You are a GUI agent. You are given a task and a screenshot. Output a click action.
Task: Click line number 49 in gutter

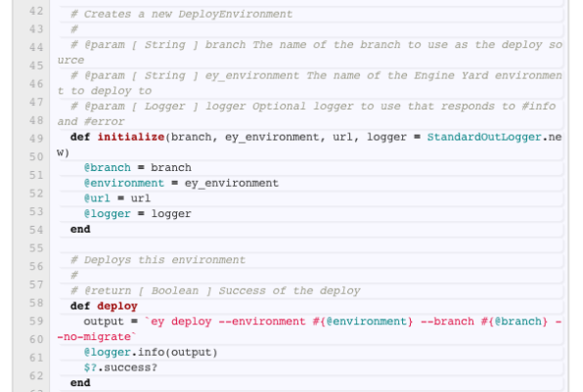click(36, 139)
